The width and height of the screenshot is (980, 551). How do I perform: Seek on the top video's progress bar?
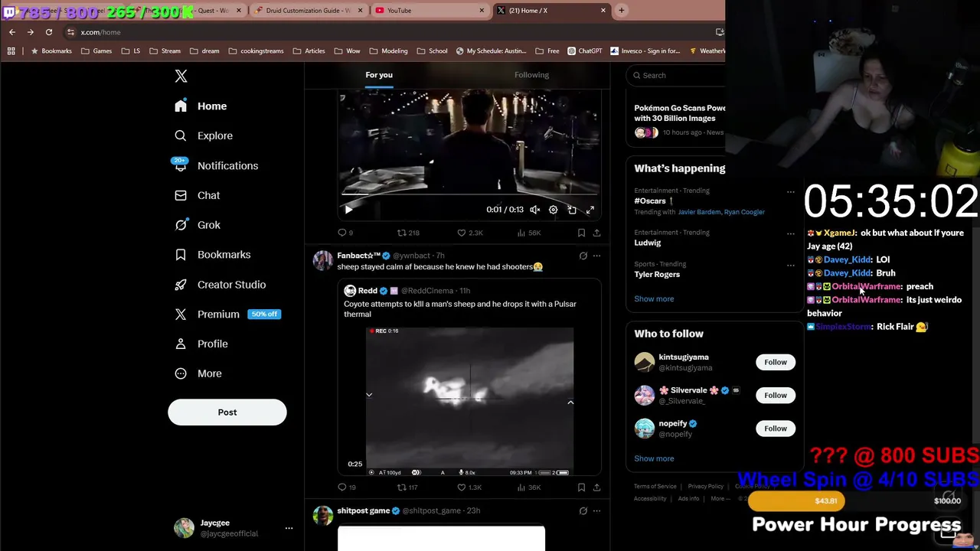469,195
